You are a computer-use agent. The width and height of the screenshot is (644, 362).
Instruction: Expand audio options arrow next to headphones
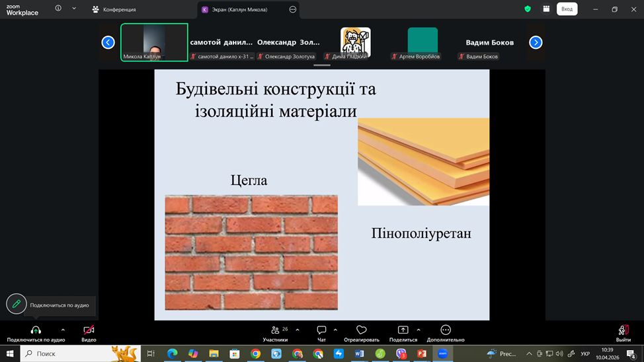tap(63, 330)
